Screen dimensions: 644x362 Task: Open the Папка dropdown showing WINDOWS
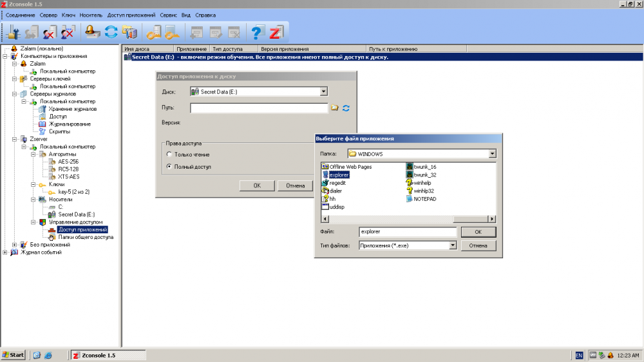coord(492,154)
